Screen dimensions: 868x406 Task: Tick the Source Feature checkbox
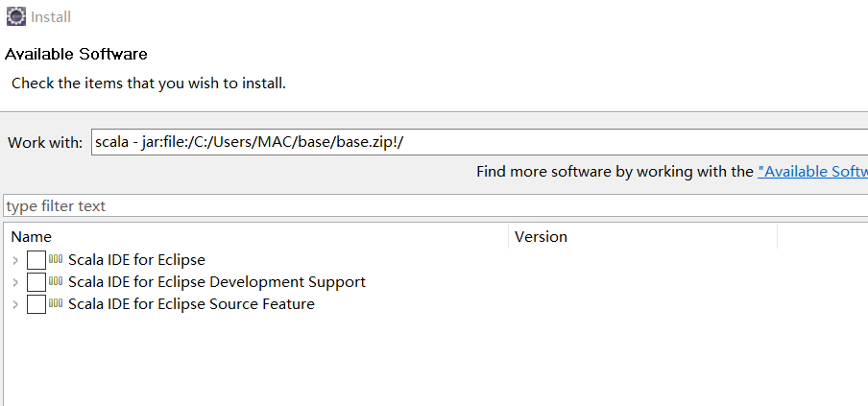36,304
